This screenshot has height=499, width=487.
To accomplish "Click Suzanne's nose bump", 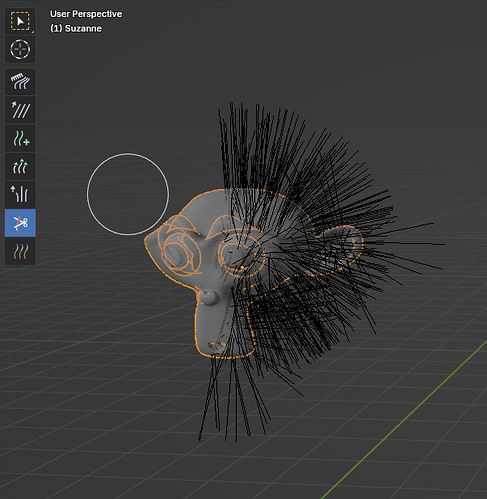I will [209, 297].
